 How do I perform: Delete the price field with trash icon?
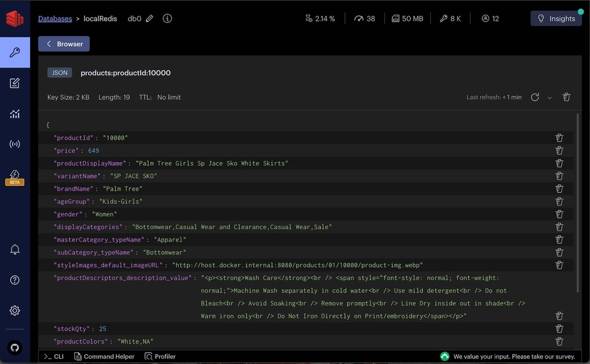tap(558, 150)
